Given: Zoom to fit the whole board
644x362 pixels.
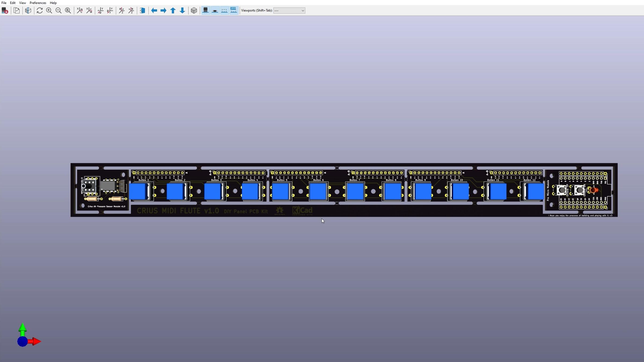Looking at the screenshot, I should click(68, 11).
